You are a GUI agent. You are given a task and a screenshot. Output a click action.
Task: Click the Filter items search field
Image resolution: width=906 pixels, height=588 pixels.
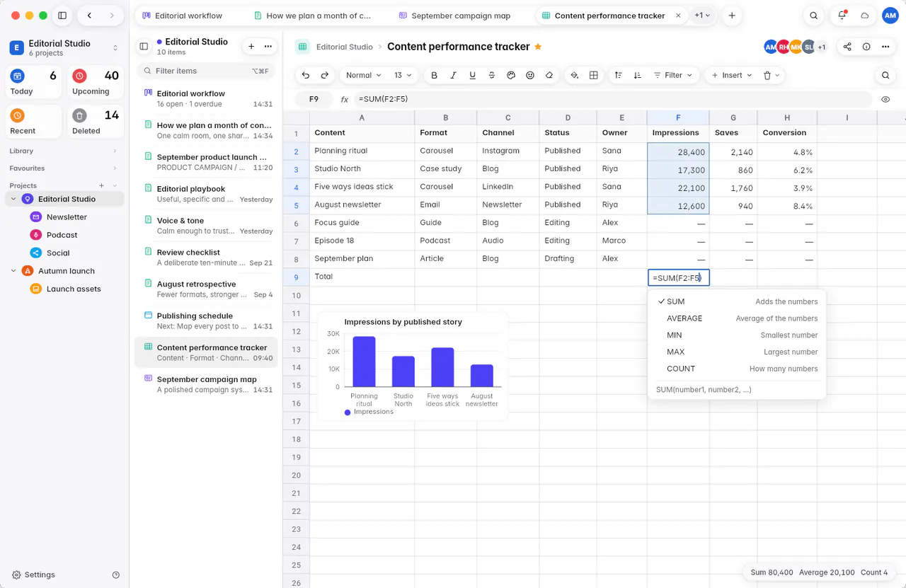point(205,71)
